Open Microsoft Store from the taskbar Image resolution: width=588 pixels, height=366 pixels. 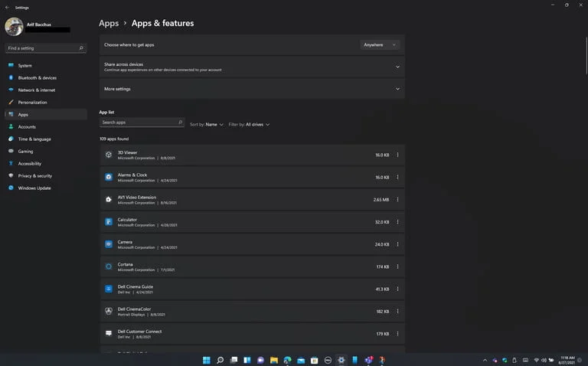pyautogui.click(x=314, y=360)
